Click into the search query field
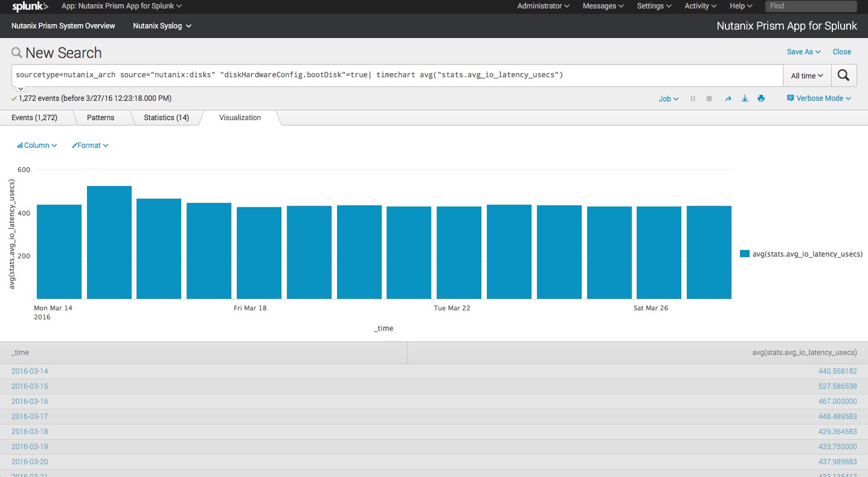Image resolution: width=868 pixels, height=477 pixels. point(397,75)
